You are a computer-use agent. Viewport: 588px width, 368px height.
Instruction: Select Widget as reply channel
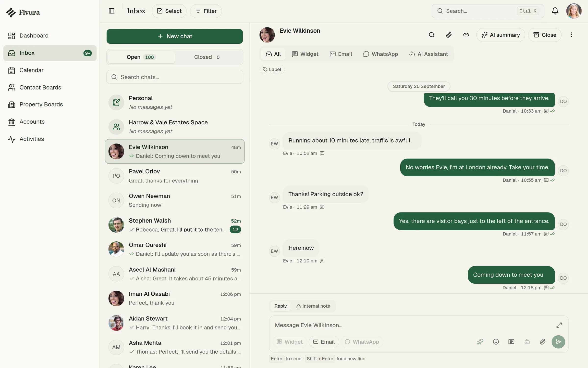click(290, 342)
